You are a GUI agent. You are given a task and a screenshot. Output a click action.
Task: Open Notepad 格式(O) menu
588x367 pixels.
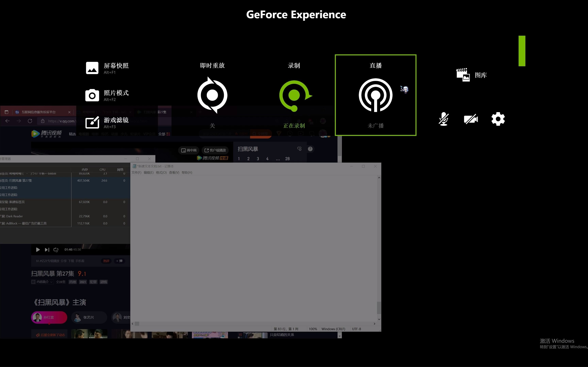click(x=161, y=173)
